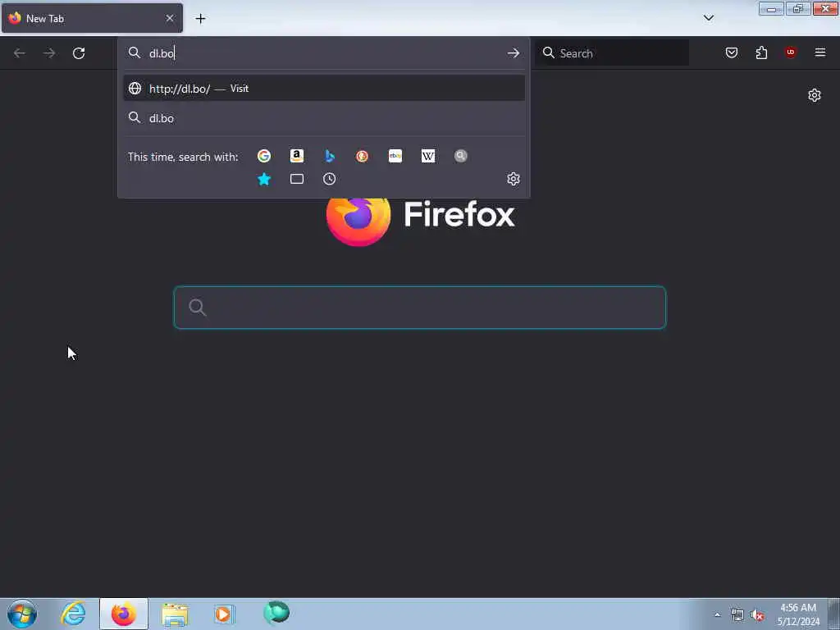Viewport: 840px width, 630px height.
Task: Select the New Tab tab
Action: click(92, 18)
